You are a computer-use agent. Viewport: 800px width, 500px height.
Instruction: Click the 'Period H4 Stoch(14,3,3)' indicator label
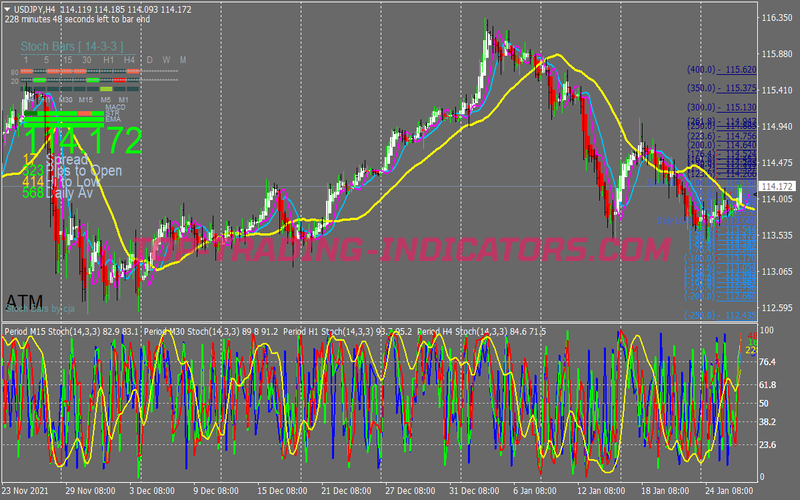pyautogui.click(x=462, y=332)
